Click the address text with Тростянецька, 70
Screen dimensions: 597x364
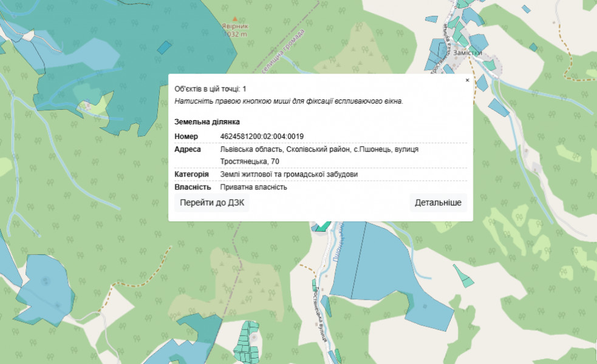pos(319,149)
